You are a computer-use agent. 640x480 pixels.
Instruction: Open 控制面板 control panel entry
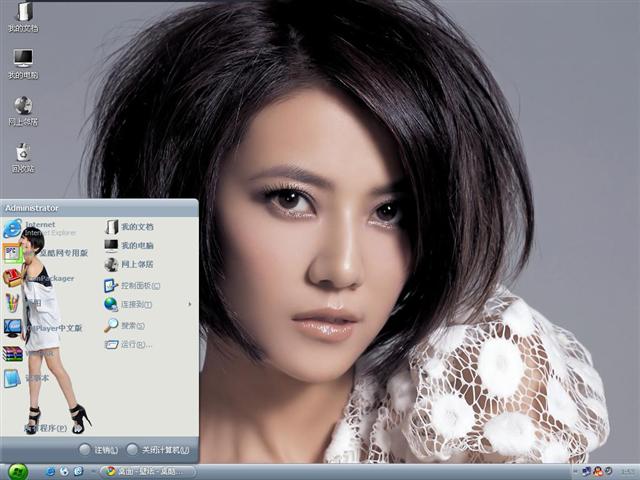coord(132,285)
